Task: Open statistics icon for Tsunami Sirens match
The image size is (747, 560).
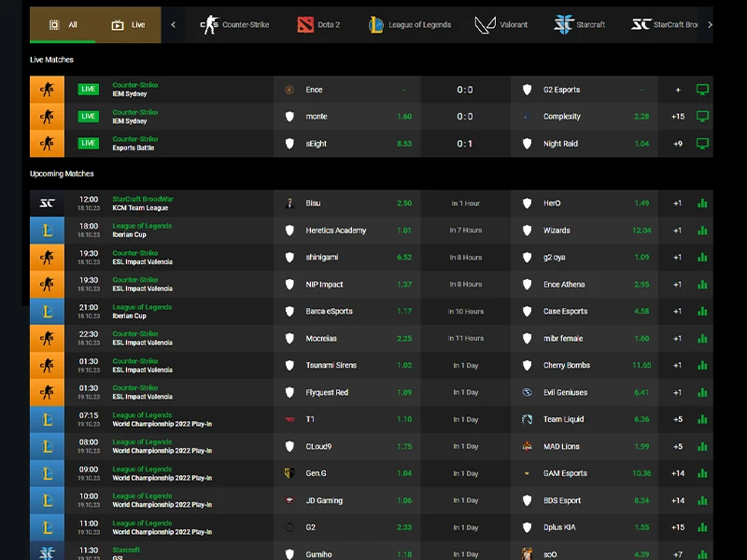Action: pos(702,365)
